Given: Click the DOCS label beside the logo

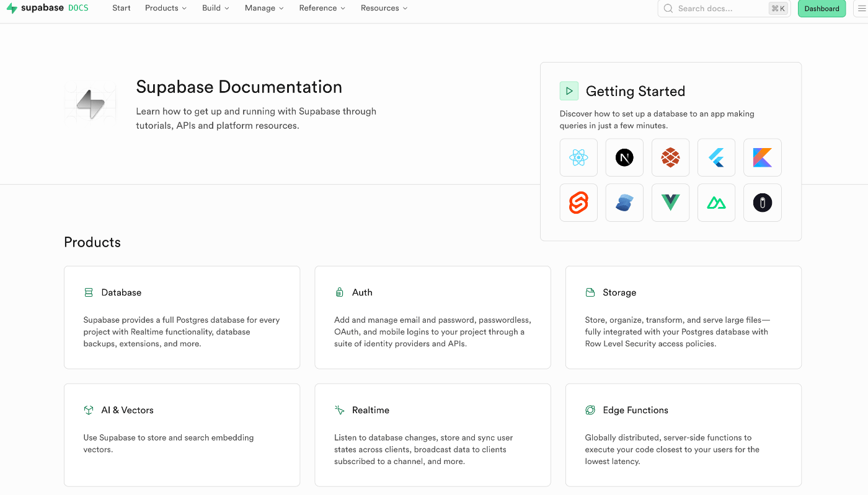Looking at the screenshot, I should tap(78, 8).
